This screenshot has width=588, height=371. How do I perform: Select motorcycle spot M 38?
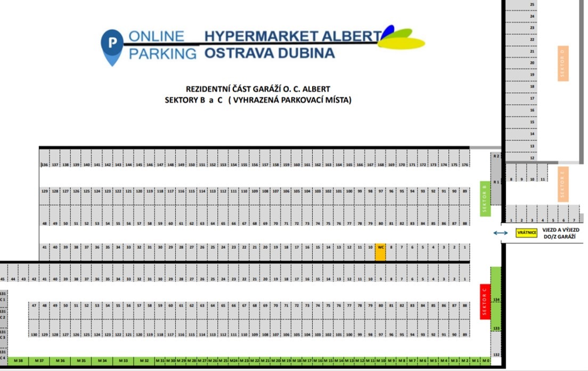tap(18, 361)
